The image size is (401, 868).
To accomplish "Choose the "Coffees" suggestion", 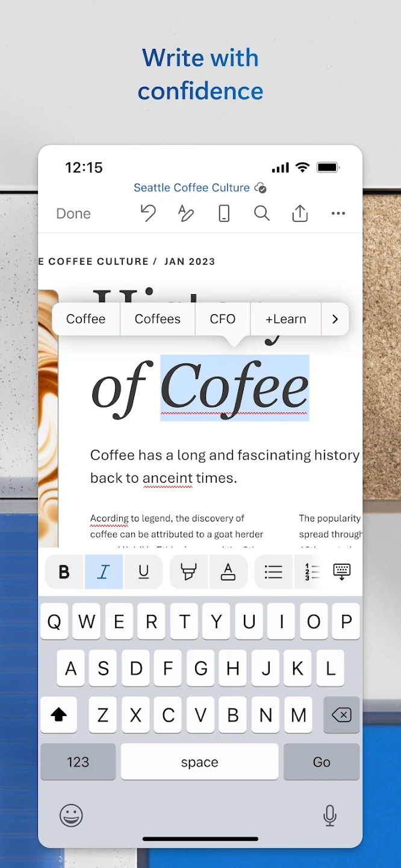I will [158, 319].
